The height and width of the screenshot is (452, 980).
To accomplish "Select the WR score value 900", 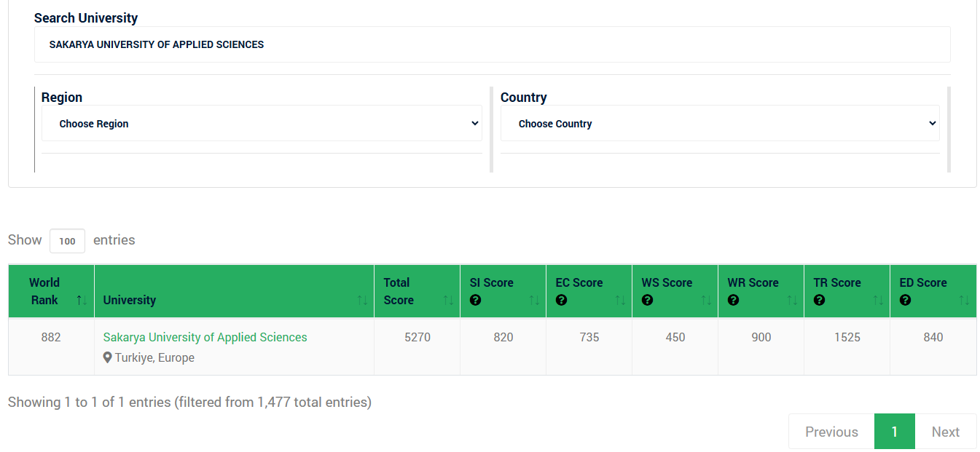I will 761,337.
